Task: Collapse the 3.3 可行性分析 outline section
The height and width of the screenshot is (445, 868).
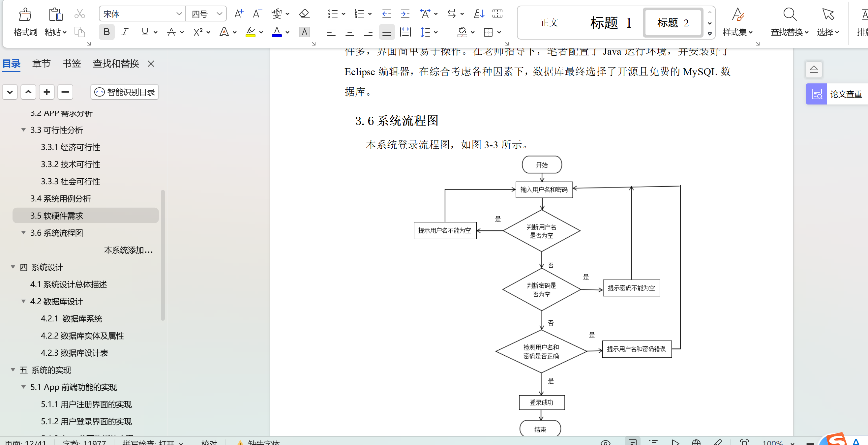Action: point(23,130)
